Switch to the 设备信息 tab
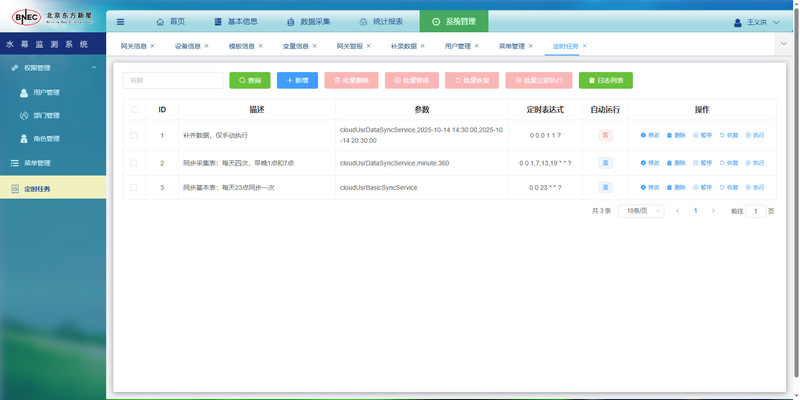The image size is (800, 400). click(x=188, y=46)
